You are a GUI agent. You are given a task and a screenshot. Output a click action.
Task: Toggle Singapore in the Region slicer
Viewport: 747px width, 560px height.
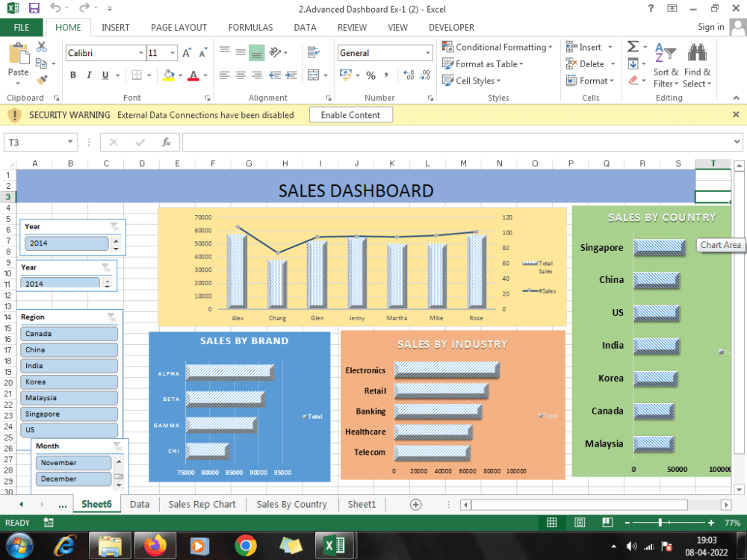coord(69,414)
